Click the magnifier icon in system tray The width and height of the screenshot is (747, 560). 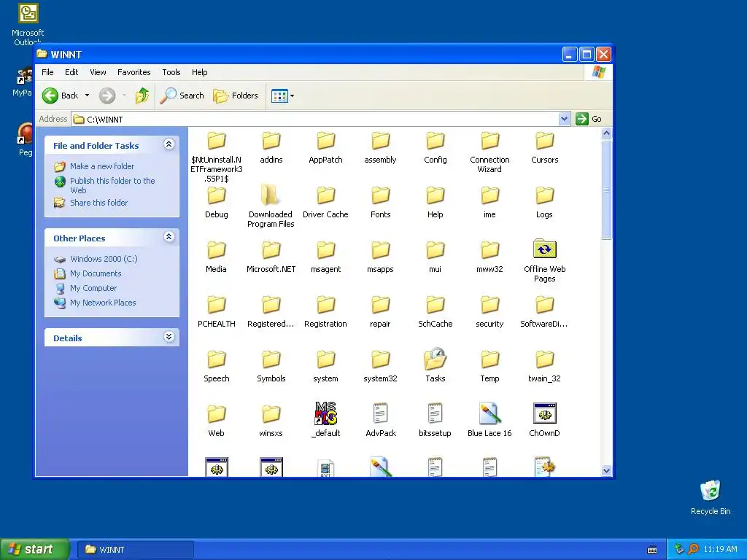693,549
